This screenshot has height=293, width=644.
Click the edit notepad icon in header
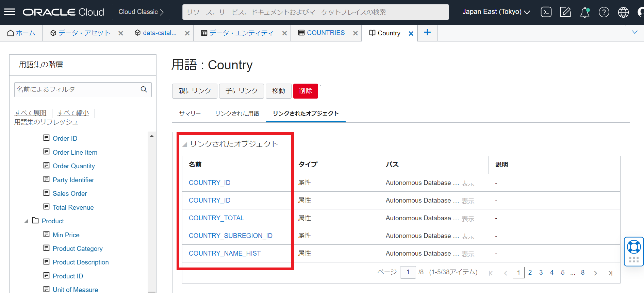pos(565,12)
